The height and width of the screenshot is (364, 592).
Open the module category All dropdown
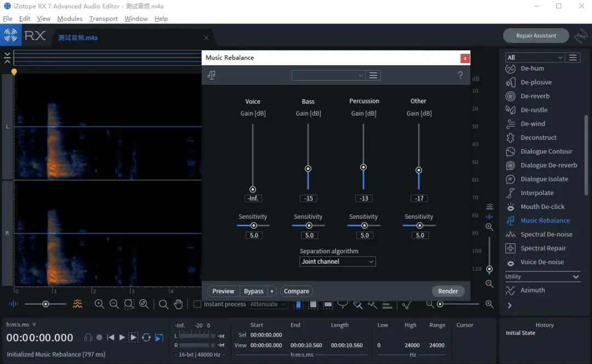pyautogui.click(x=534, y=57)
